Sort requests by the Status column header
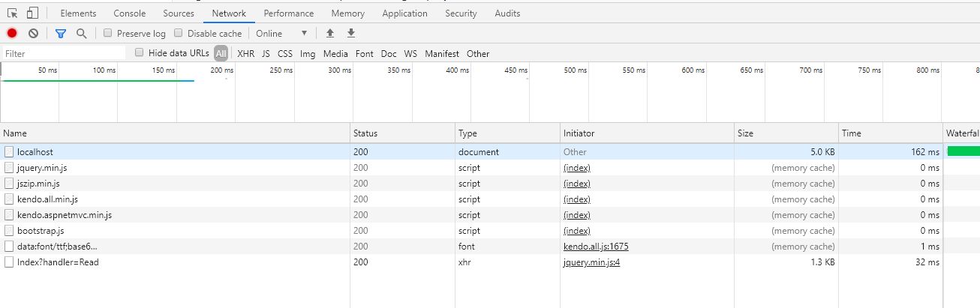 click(x=403, y=133)
